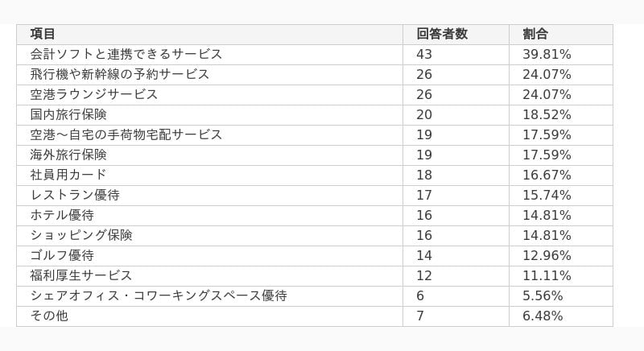Click the ホテル優待 cell
The width and height of the screenshot is (644, 351).
pos(209,216)
